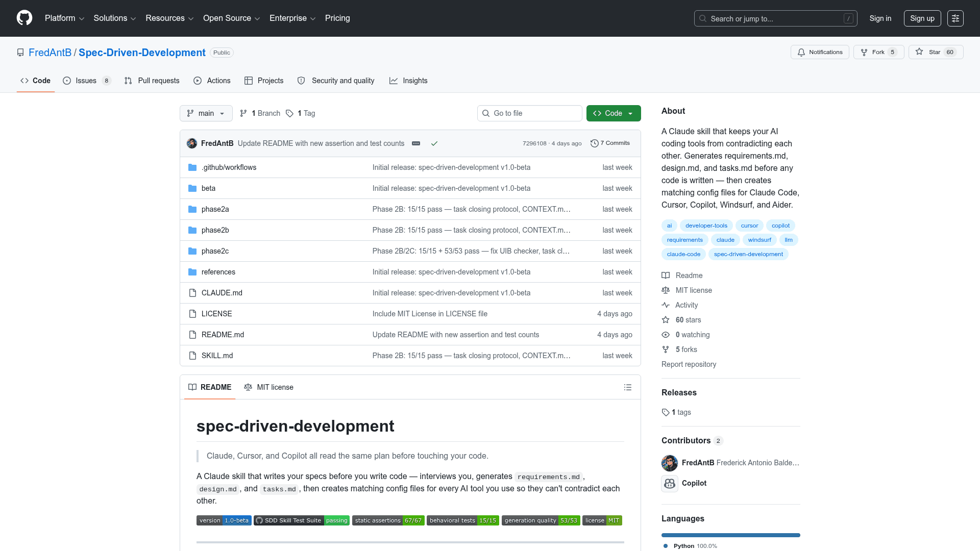Click the references folder icon
The height and width of the screenshot is (551, 980).
pyautogui.click(x=192, y=272)
